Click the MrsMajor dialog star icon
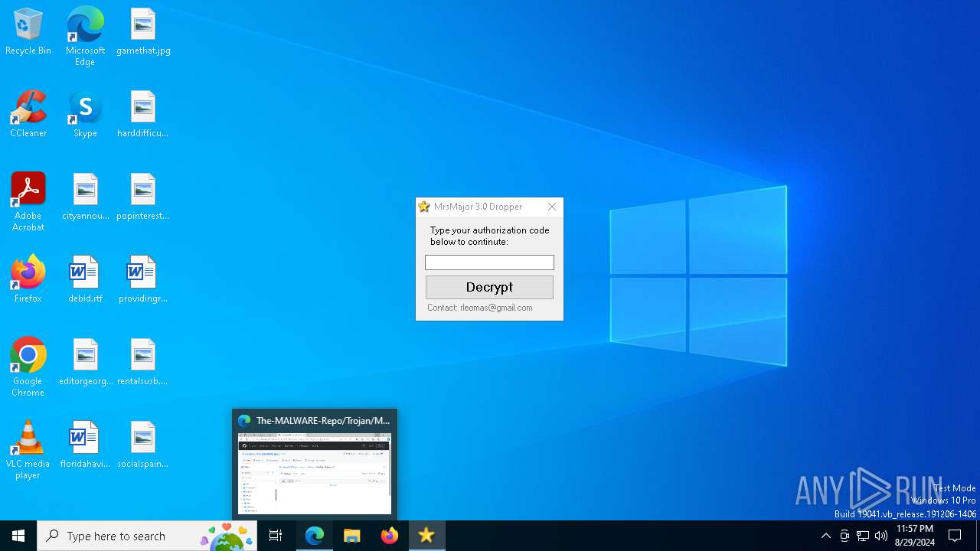Viewport: 980px width, 551px height. coord(424,207)
